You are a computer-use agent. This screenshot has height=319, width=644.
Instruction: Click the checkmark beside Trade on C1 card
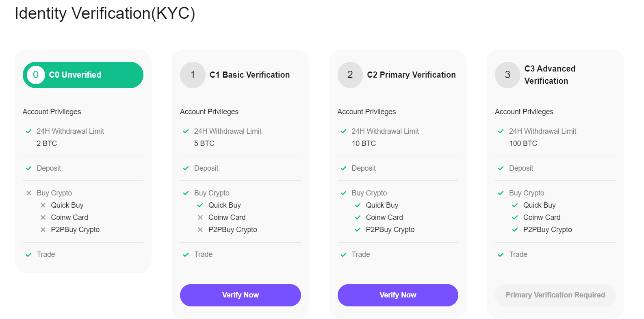coord(186,254)
